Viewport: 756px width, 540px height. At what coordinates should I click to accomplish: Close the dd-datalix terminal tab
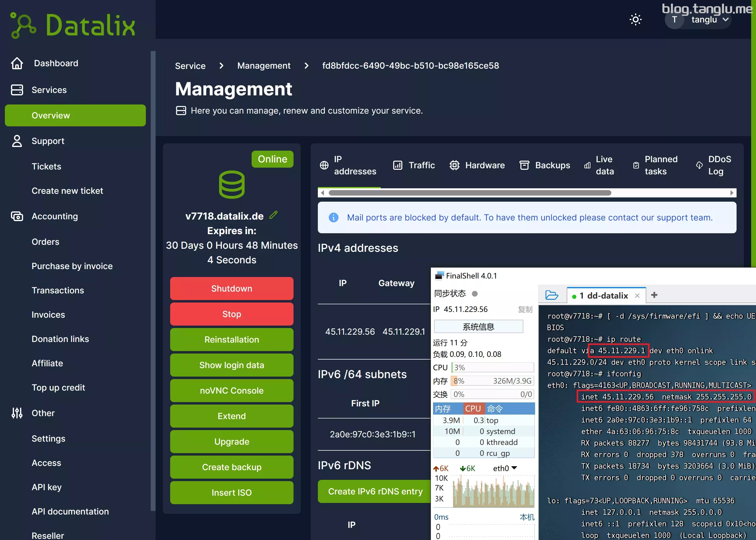click(x=637, y=296)
